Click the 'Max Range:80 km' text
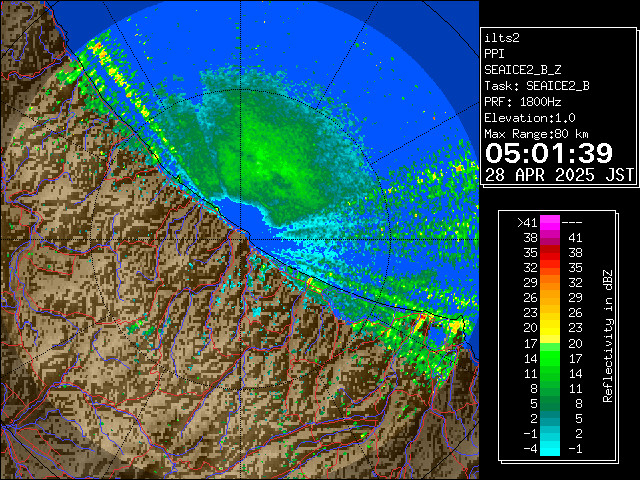The width and height of the screenshot is (640, 480). [x=536, y=134]
